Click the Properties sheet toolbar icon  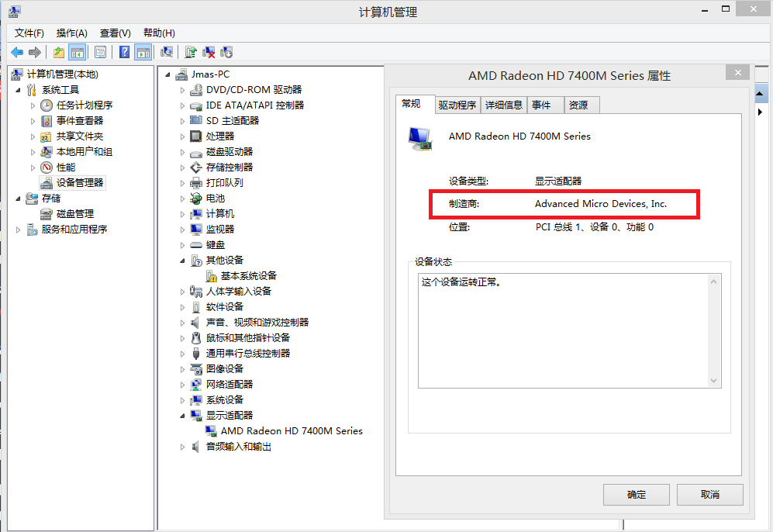click(100, 52)
